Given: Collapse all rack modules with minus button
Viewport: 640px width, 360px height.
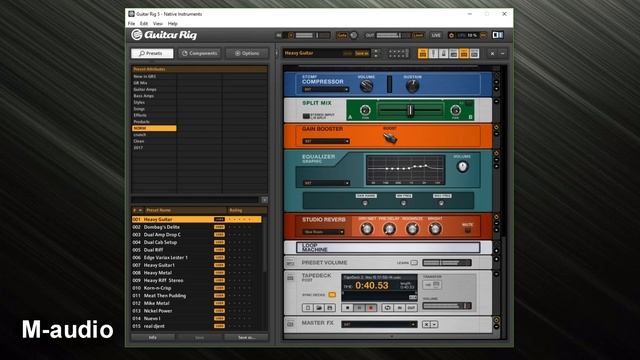Looking at the screenshot, I should 502,53.
